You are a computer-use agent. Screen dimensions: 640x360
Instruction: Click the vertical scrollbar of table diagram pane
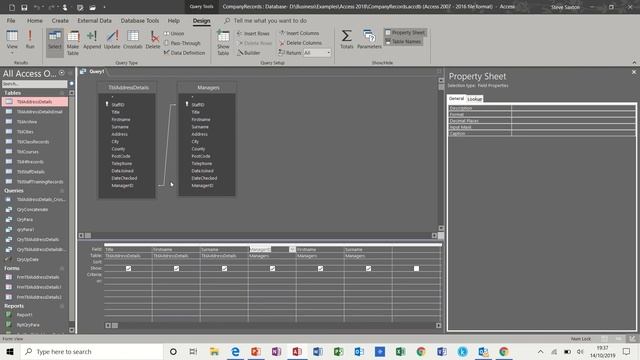click(441, 154)
